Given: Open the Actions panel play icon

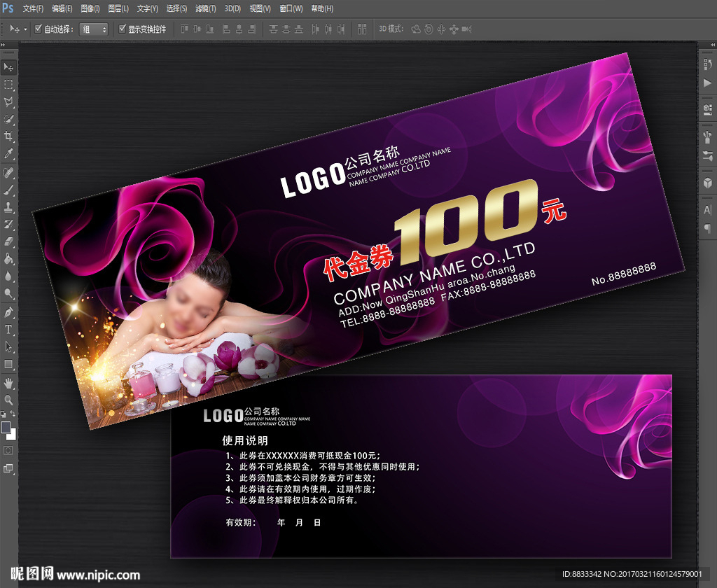Looking at the screenshot, I should pyautogui.click(x=707, y=83).
